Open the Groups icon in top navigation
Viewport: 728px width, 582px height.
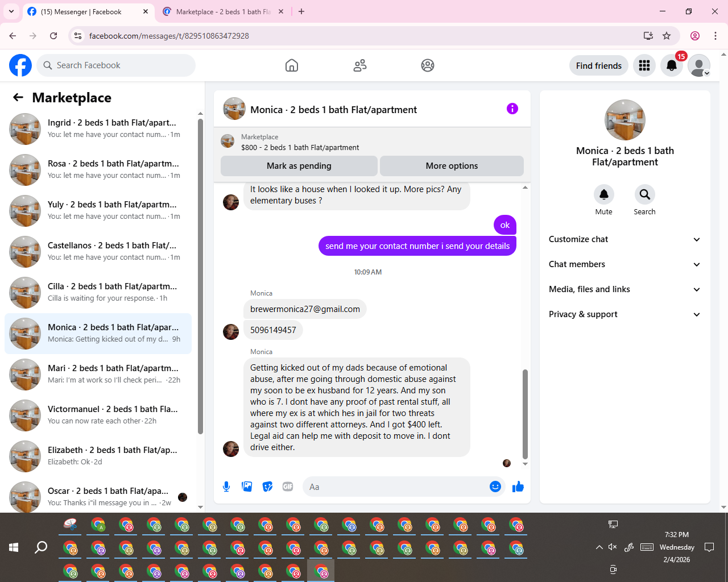[x=428, y=65]
